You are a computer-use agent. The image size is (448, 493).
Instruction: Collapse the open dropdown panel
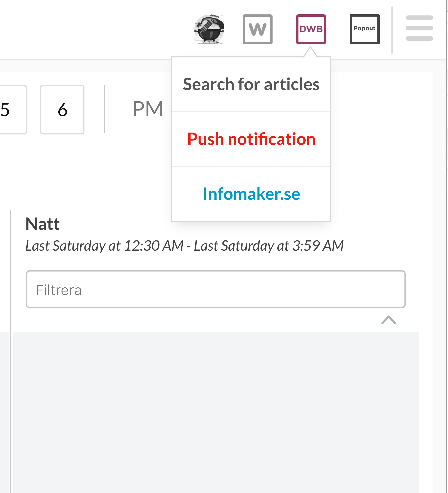(x=311, y=29)
